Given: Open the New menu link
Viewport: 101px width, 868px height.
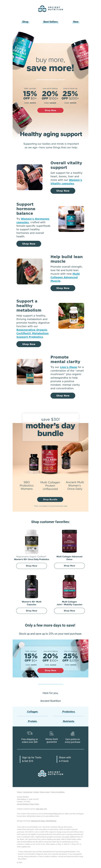Looking at the screenshot, I should [76, 22].
